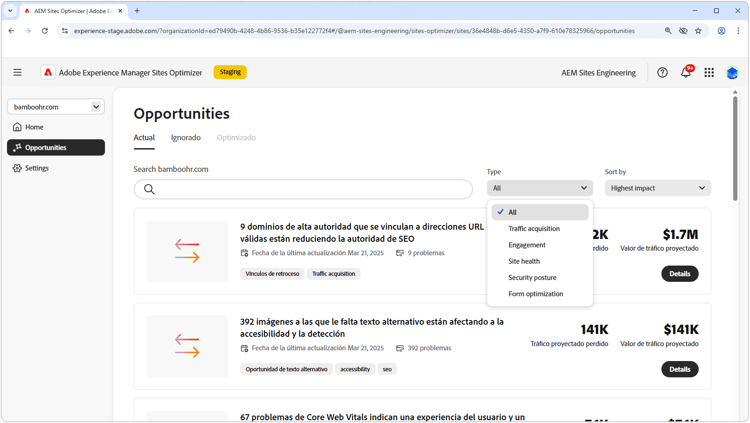Click thumbnail of the 9 dominios opportunity
This screenshot has width=750, height=423.
tap(187, 251)
